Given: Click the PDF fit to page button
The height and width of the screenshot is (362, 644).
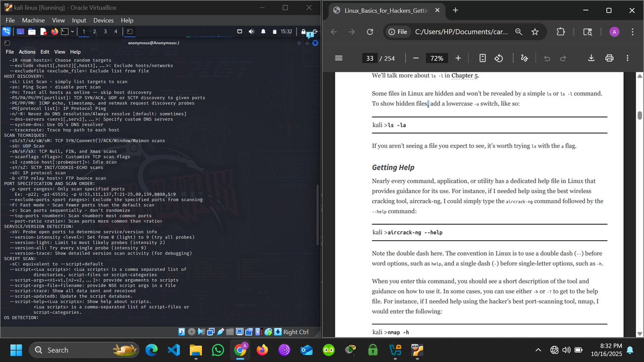Looking at the screenshot, I should click(x=482, y=58).
